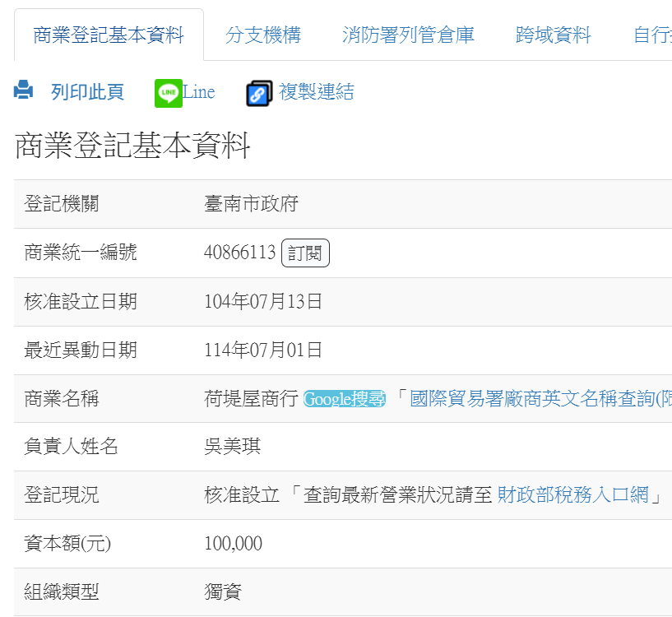Click 複製連結 link
Screen dimensions: 672x617
pos(317,92)
